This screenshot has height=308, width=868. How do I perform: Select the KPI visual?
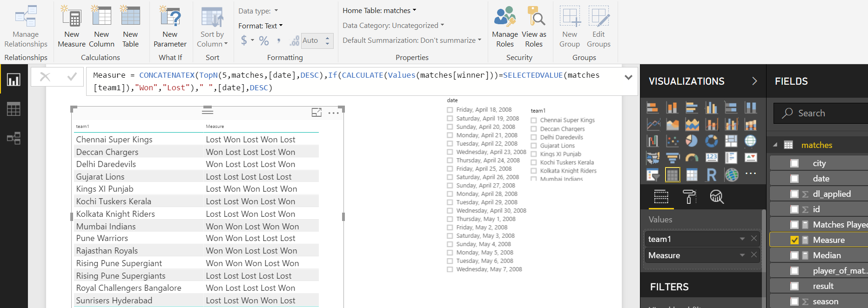[750, 158]
